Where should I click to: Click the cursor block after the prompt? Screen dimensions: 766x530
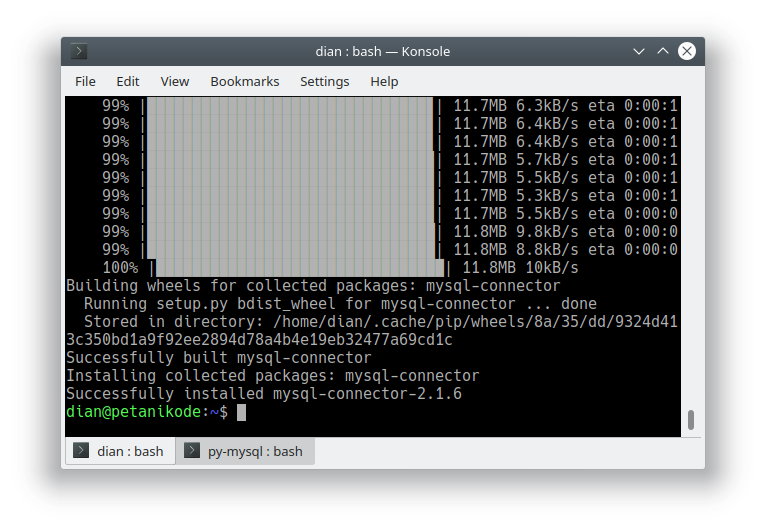click(x=241, y=412)
